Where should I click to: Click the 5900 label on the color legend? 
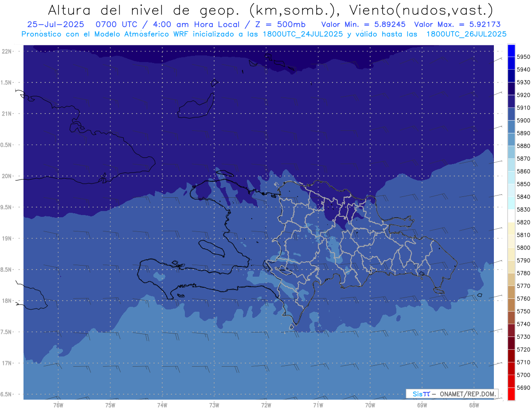point(523,120)
